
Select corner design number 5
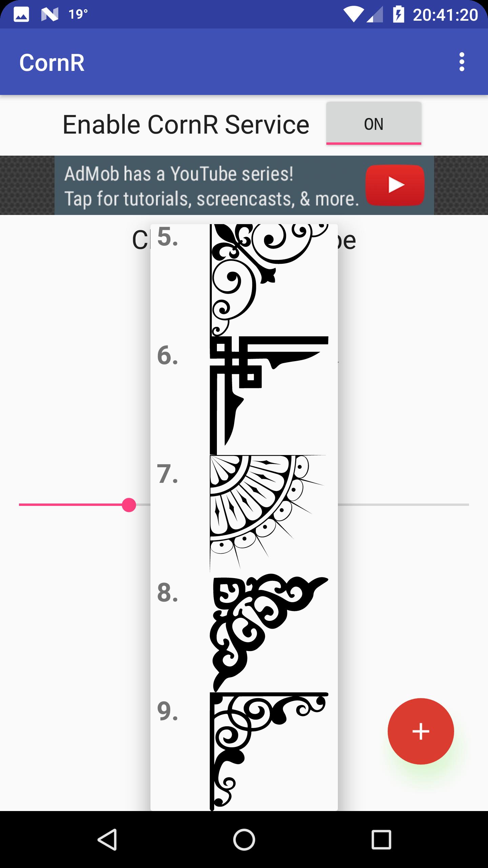click(x=244, y=280)
